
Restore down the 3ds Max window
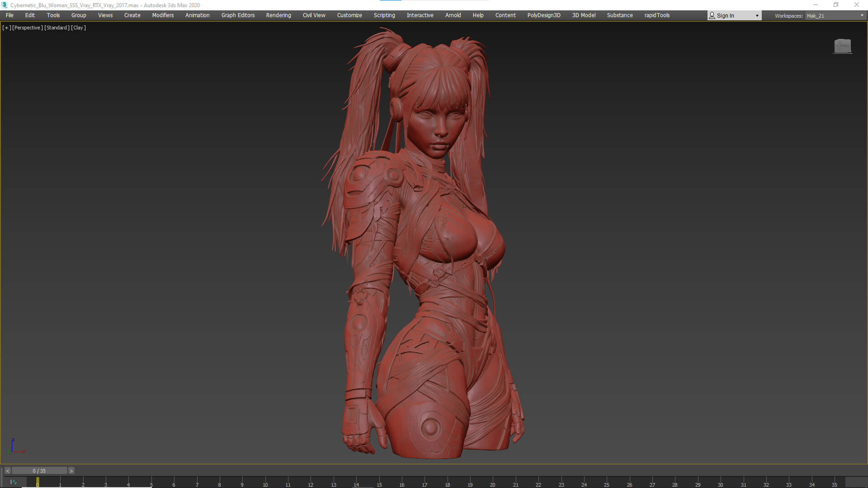[x=836, y=5]
